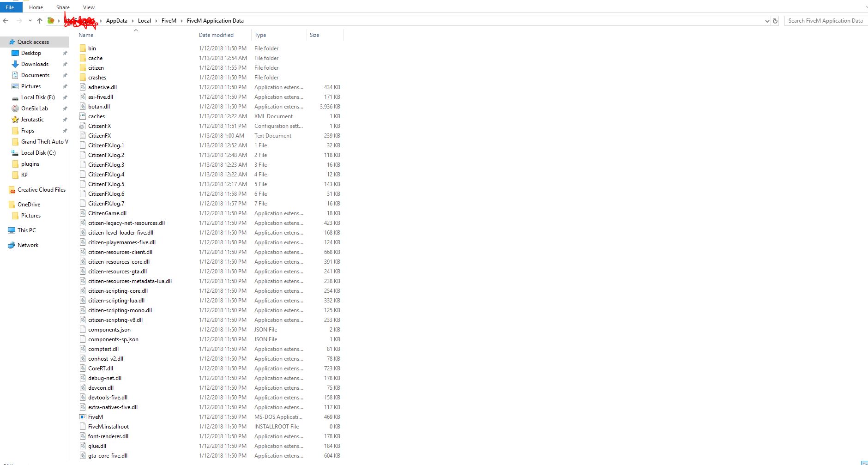Image resolution: width=868 pixels, height=465 pixels.
Task: Open Pictures under OneDrive
Action: [31, 216]
